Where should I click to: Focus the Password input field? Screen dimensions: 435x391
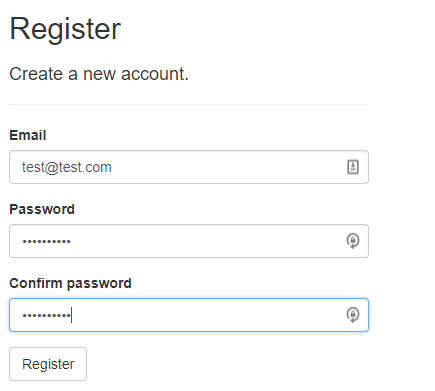tap(189, 241)
